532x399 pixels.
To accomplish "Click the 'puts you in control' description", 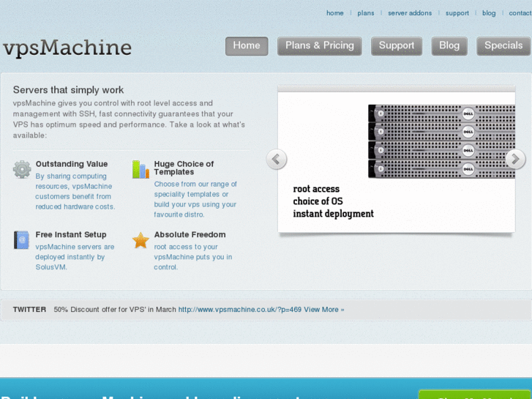I will (193, 257).
